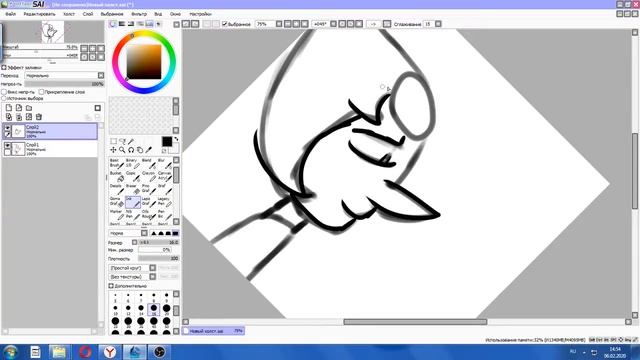Open the Слой menu

click(88, 14)
